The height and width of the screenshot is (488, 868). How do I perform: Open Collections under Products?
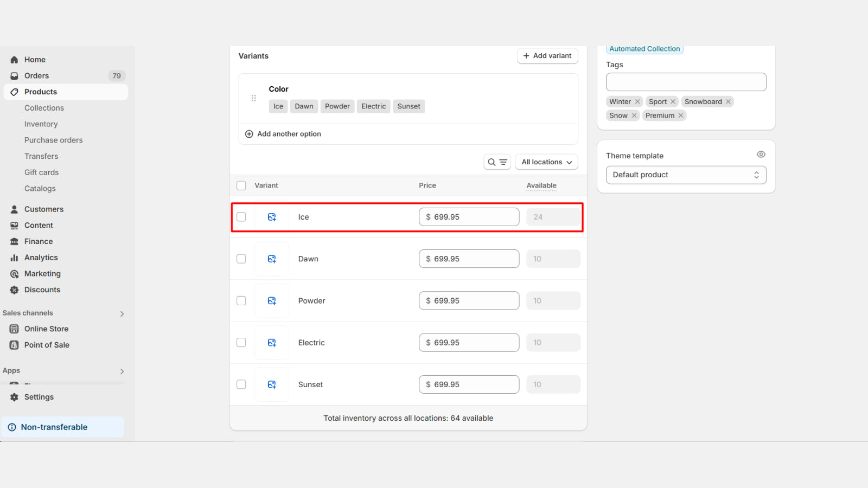pyautogui.click(x=44, y=108)
